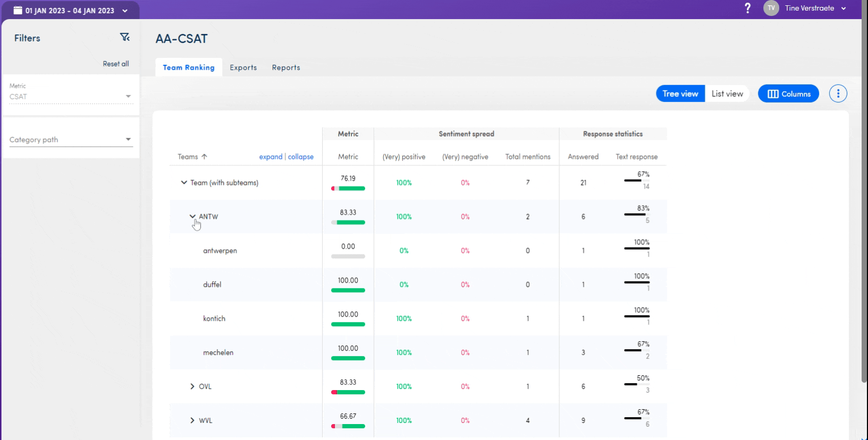
Task: Open the Reports tab
Action: click(x=286, y=67)
